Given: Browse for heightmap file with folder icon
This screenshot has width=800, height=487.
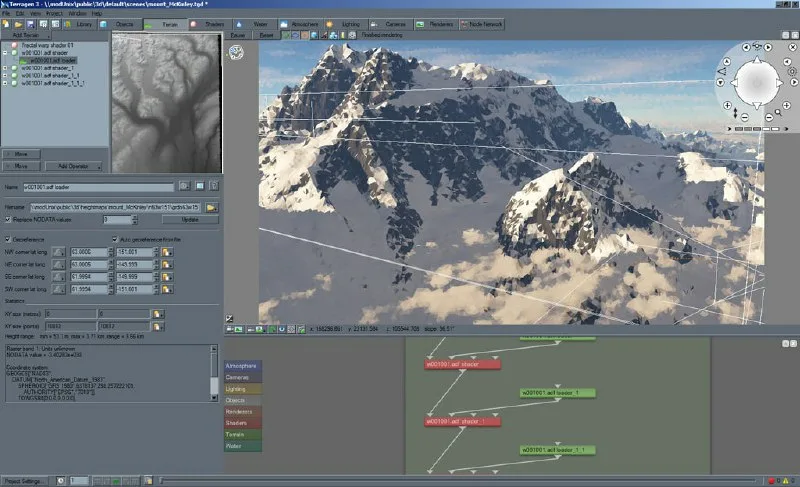Looking at the screenshot, I should coord(212,207).
